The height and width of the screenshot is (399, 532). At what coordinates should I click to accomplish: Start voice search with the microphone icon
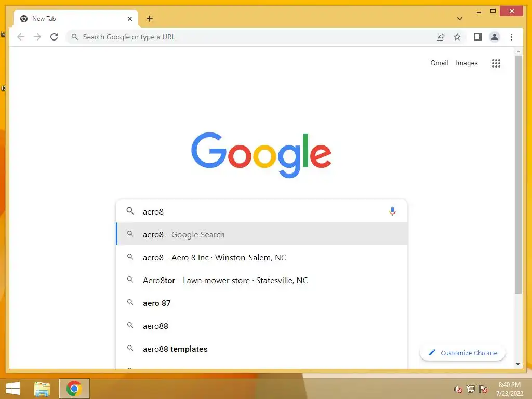point(392,211)
